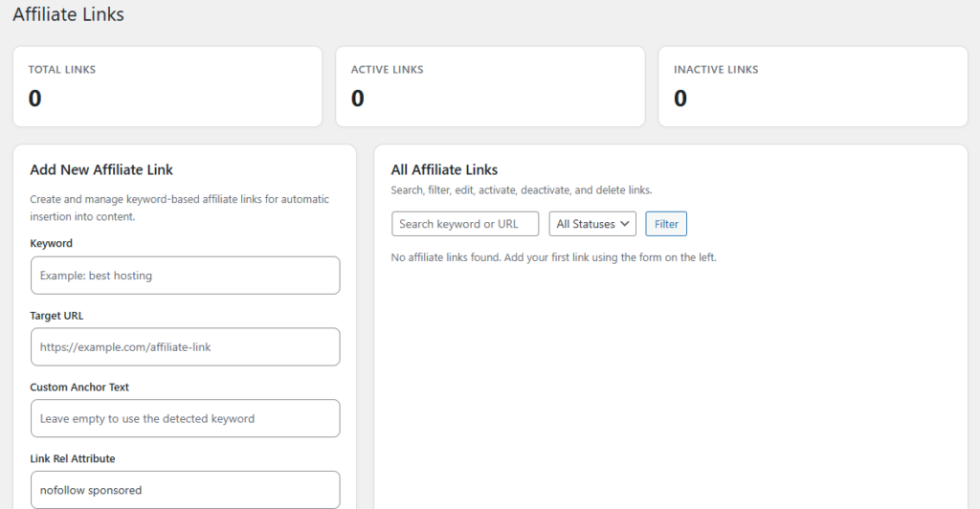Image resolution: width=980 pixels, height=509 pixels.
Task: Select the Custom Anchor Text field
Action: [x=185, y=418]
